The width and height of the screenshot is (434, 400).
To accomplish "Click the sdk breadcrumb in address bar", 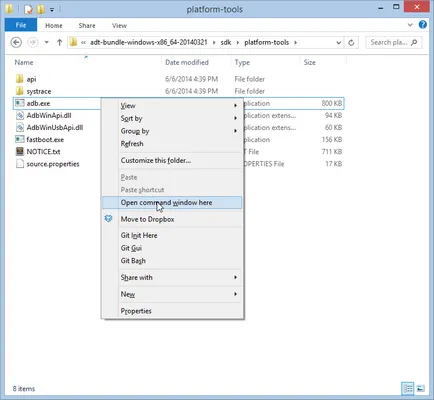I will coord(226,42).
